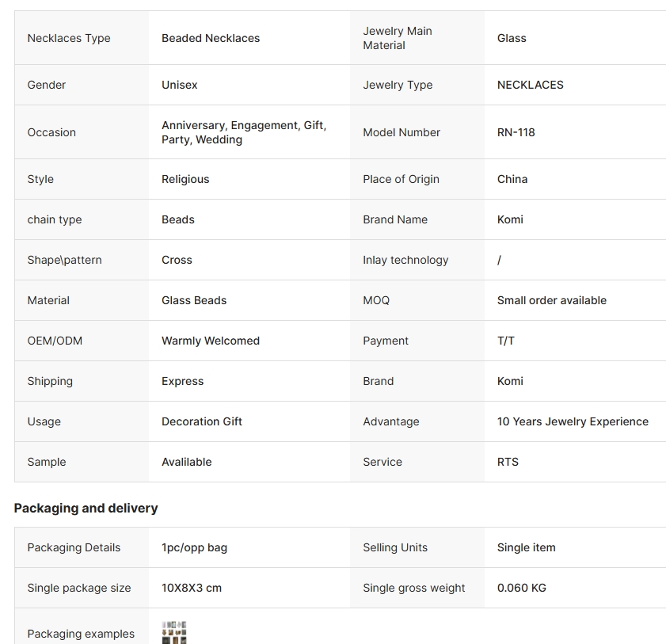Viewport: 666px width, 644px height.
Task: Click the Style value Religious
Action: pos(185,179)
